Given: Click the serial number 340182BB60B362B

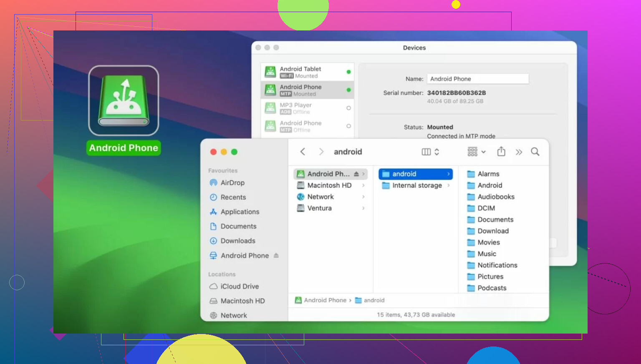Looking at the screenshot, I should pos(457,93).
